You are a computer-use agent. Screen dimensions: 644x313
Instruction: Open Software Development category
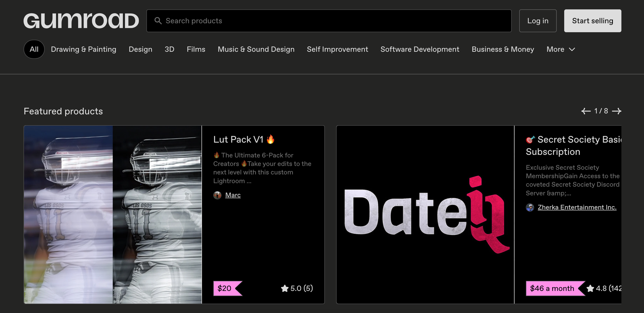pyautogui.click(x=420, y=49)
